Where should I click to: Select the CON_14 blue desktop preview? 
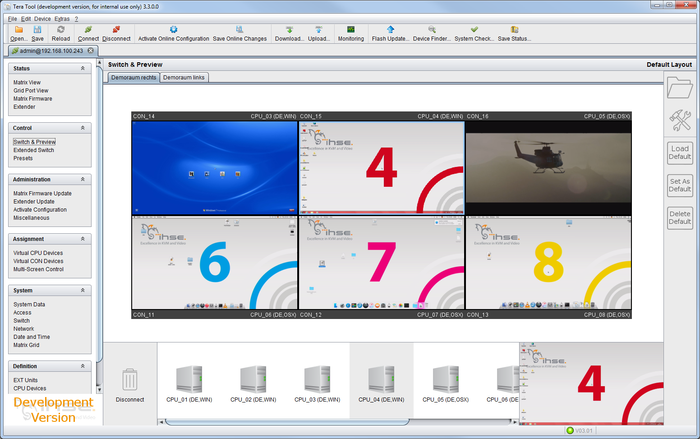pyautogui.click(x=215, y=168)
